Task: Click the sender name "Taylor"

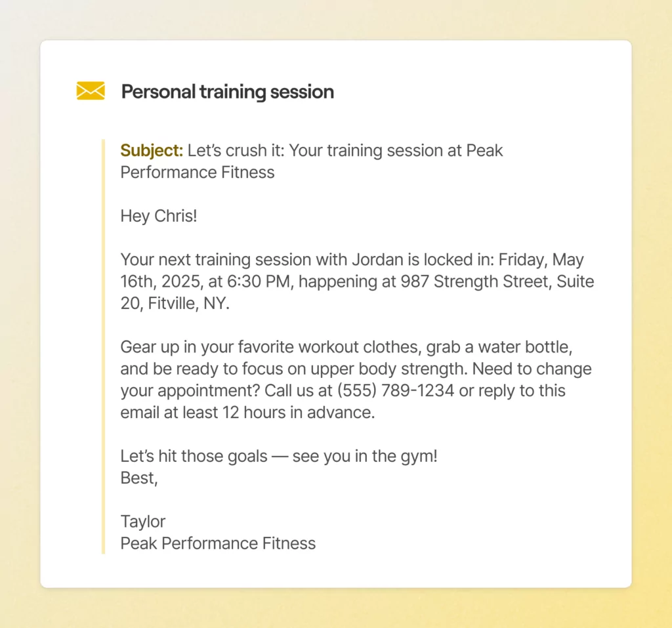Action: [x=143, y=522]
